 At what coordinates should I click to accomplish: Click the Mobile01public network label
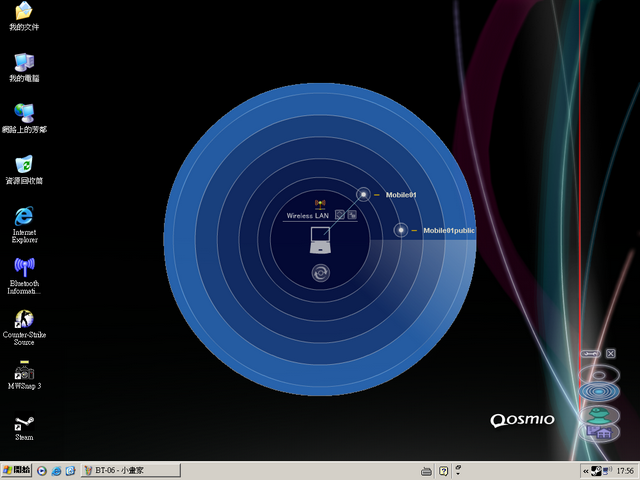[x=449, y=231]
